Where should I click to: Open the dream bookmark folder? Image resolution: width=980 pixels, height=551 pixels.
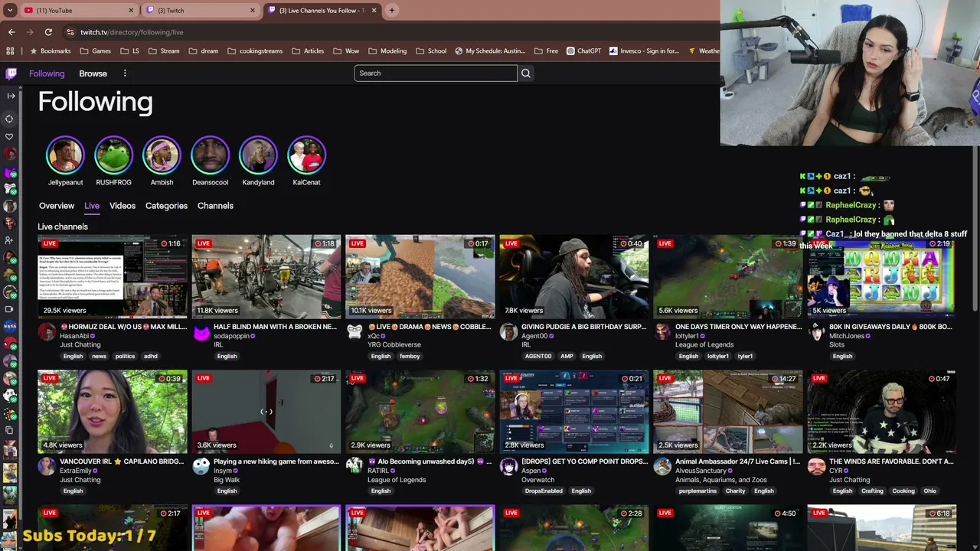pyautogui.click(x=203, y=51)
